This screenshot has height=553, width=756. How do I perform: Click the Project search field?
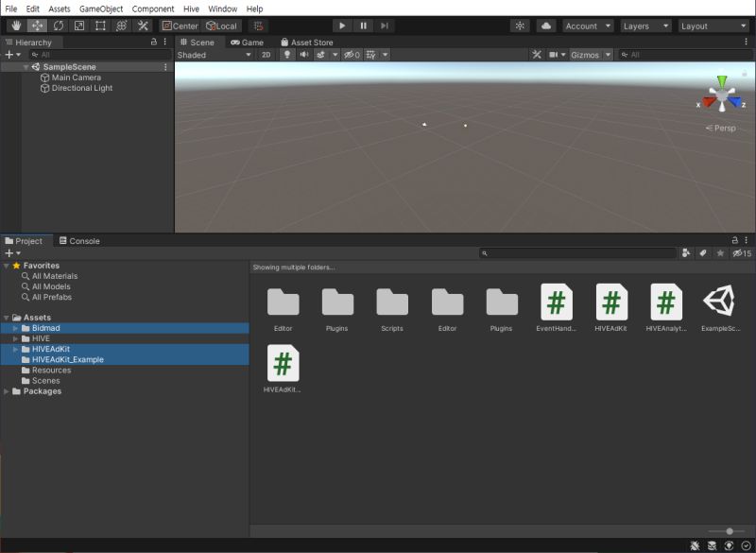click(576, 252)
